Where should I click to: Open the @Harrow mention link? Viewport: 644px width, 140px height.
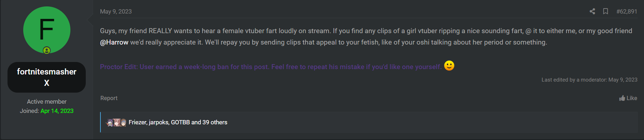(x=114, y=42)
